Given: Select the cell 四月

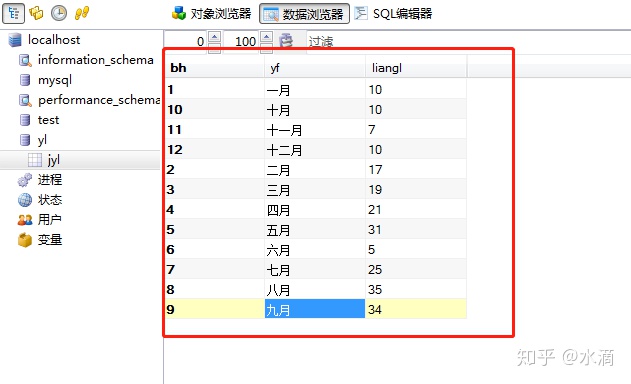Looking at the screenshot, I should [x=315, y=210].
